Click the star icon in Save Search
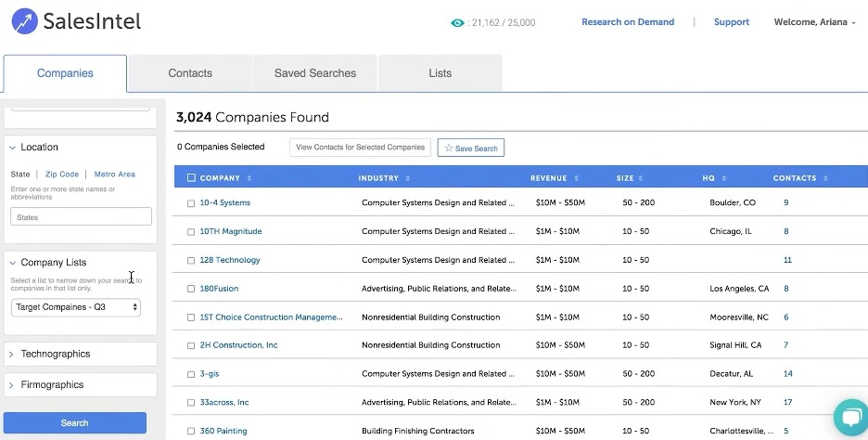 tap(449, 148)
